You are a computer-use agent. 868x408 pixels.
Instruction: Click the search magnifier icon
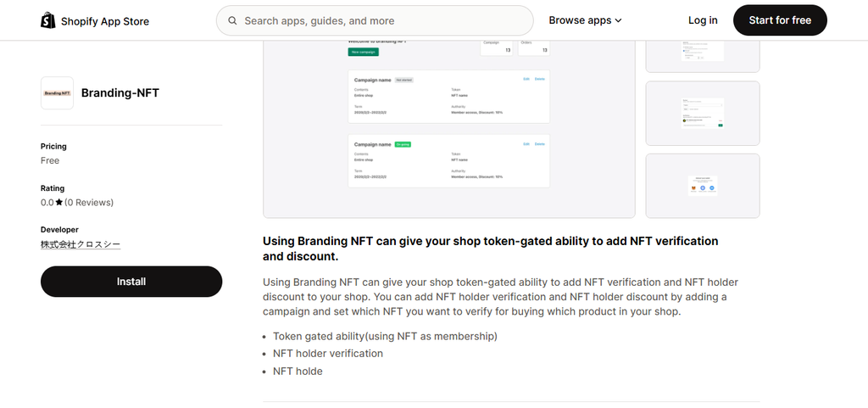tap(234, 21)
